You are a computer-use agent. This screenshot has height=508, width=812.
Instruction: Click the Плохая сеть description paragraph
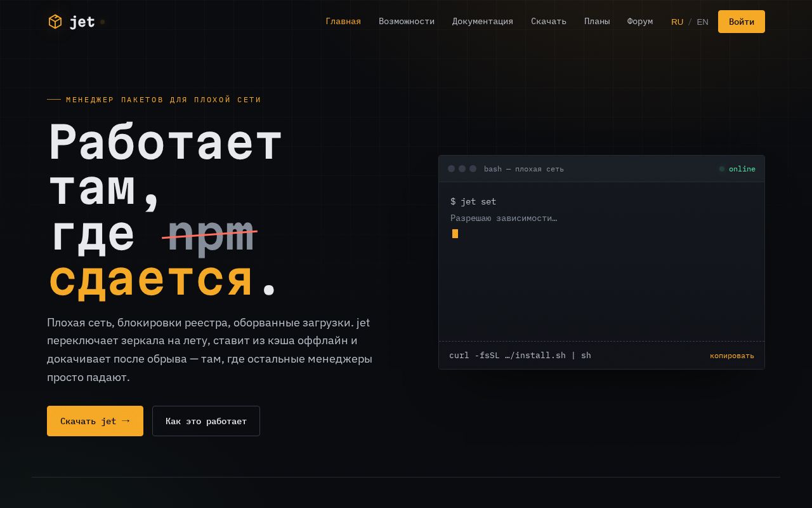(x=209, y=350)
